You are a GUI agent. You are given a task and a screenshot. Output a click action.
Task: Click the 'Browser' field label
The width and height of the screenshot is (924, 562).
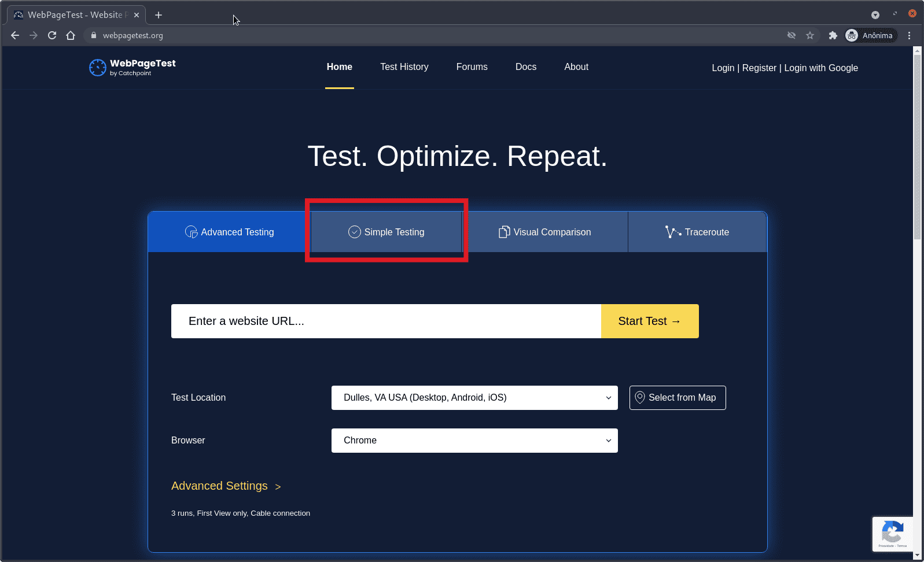[x=188, y=441]
